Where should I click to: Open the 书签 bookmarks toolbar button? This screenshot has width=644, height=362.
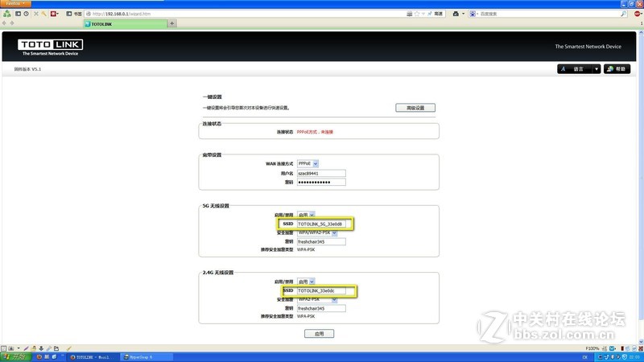click(x=74, y=14)
